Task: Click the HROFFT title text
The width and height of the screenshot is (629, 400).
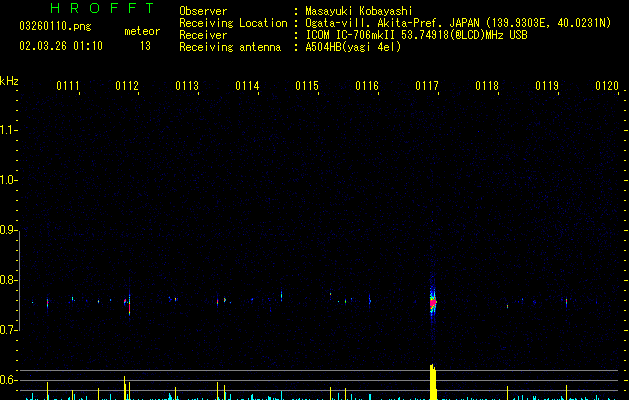Action: tap(103, 8)
